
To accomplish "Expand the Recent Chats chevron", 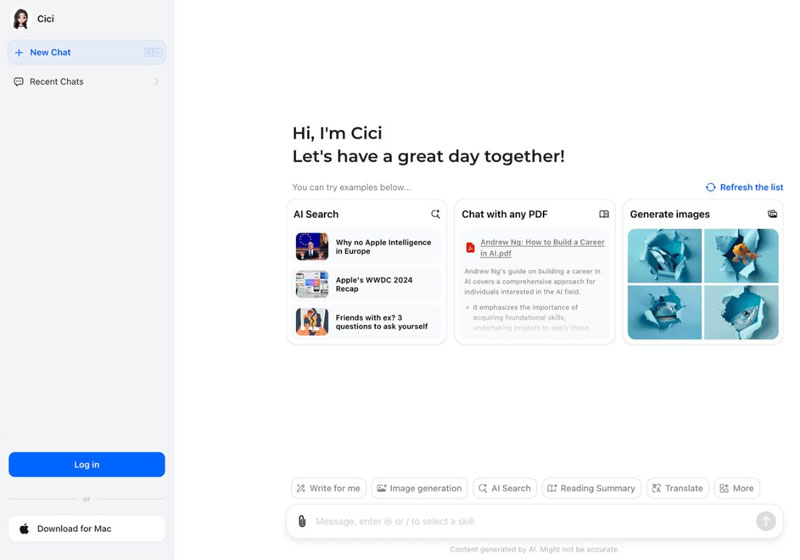I will (156, 82).
